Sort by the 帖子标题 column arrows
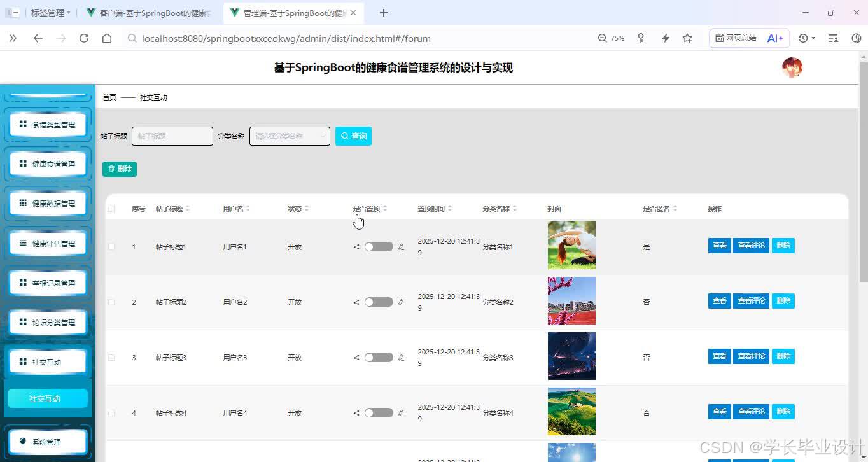The image size is (868, 462). [188, 209]
